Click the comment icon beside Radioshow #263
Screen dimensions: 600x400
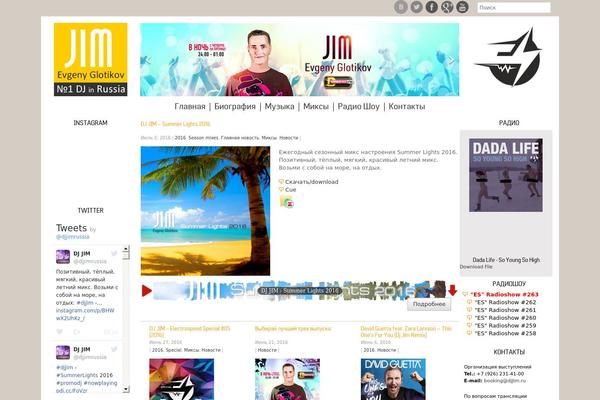click(x=465, y=294)
